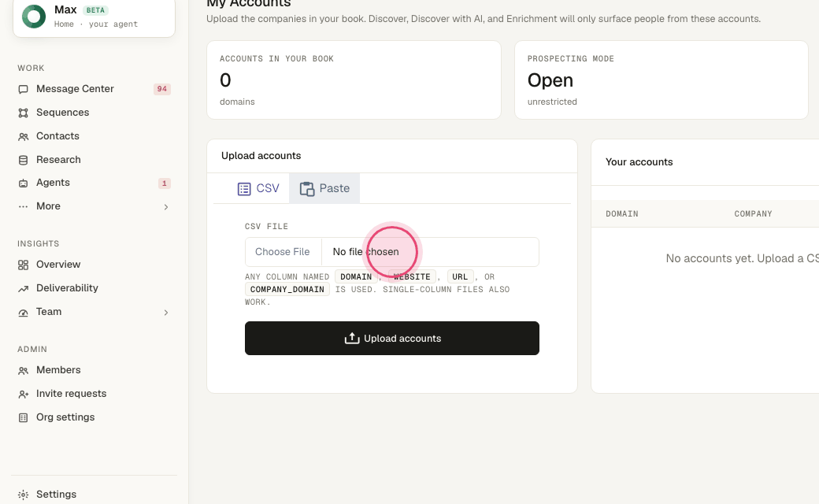
Task: Click the 94 badge on Message Center
Action: [x=162, y=89]
